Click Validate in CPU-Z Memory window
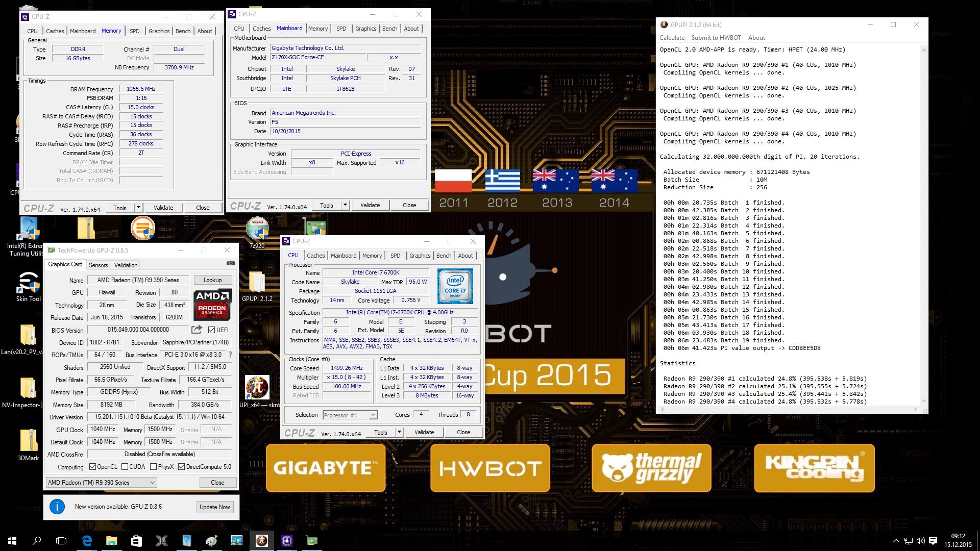The height and width of the screenshot is (551, 980). click(163, 208)
